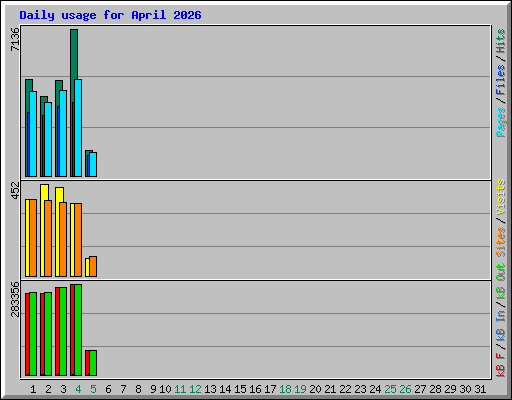Screen dimensions: 512x400
Task: Click day 3 on the x-axis
Action: [63, 389]
